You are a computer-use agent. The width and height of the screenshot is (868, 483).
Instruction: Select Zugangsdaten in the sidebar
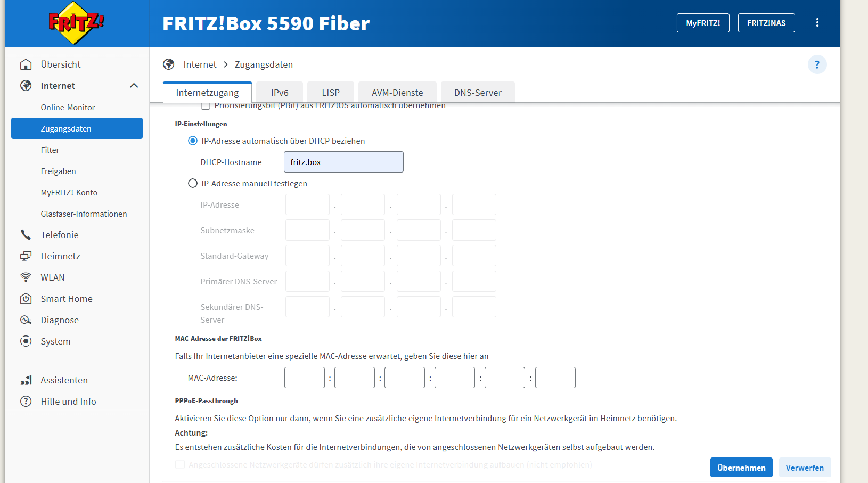(x=77, y=128)
